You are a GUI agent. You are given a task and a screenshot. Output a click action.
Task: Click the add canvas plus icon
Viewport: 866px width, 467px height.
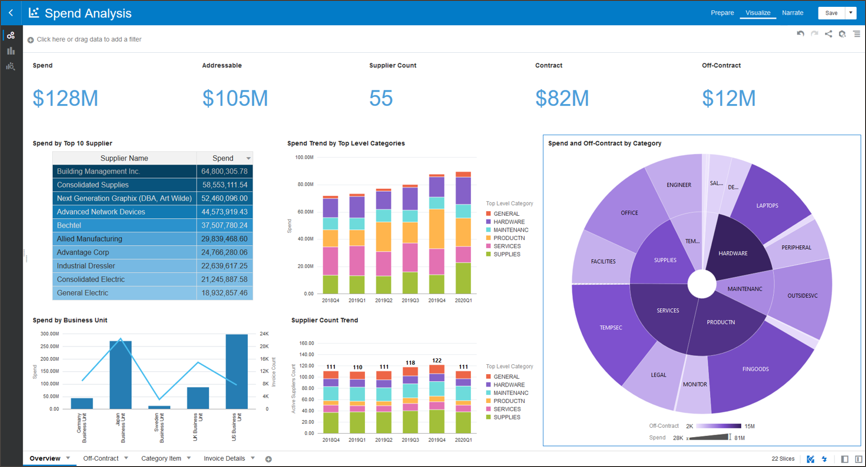pos(268,459)
